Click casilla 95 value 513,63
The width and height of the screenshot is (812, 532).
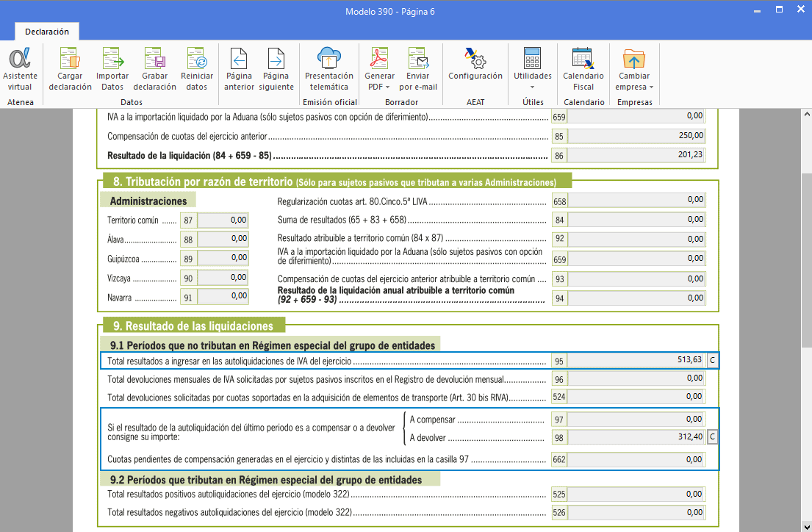pyautogui.click(x=636, y=360)
